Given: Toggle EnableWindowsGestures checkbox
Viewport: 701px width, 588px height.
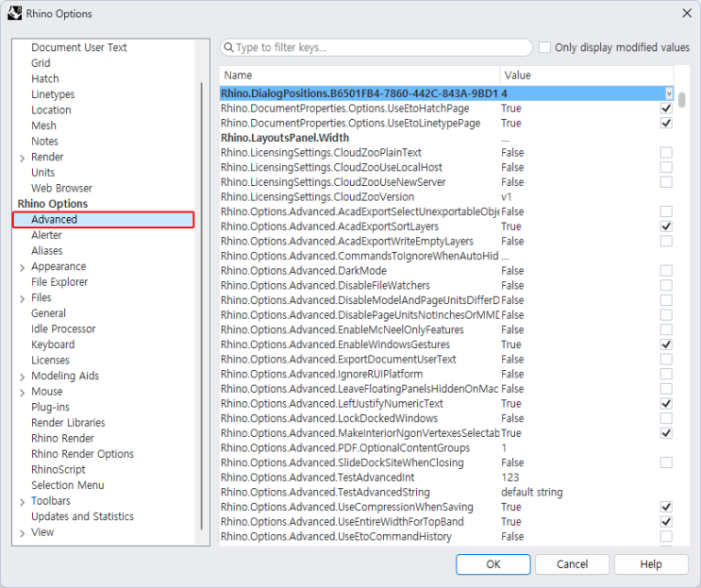Looking at the screenshot, I should point(666,344).
